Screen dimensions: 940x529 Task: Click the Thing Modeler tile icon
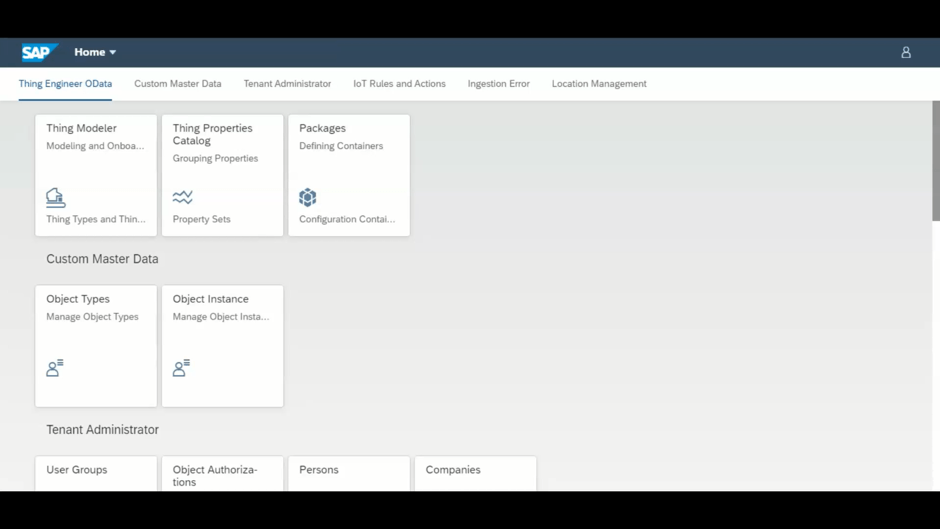pos(55,197)
